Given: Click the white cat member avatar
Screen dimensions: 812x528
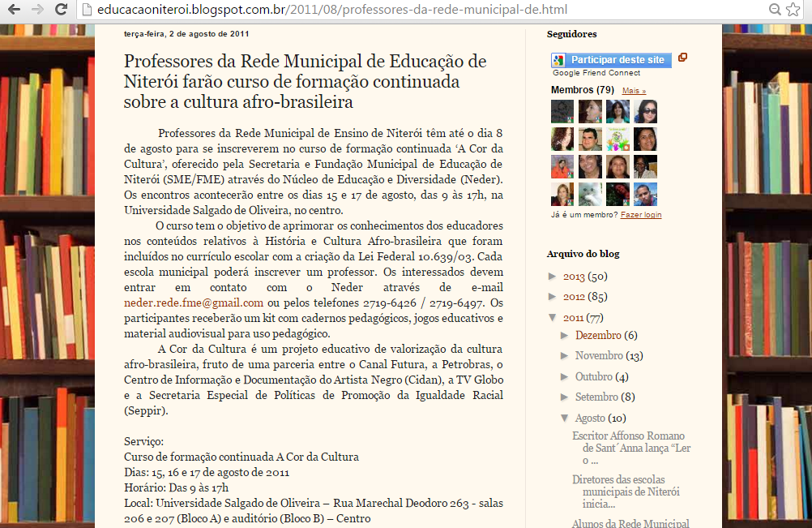Looking at the screenshot, I should 590,195.
